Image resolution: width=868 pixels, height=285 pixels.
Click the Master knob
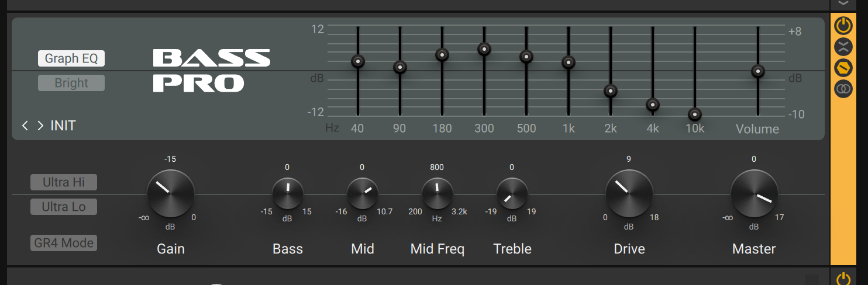click(x=755, y=194)
